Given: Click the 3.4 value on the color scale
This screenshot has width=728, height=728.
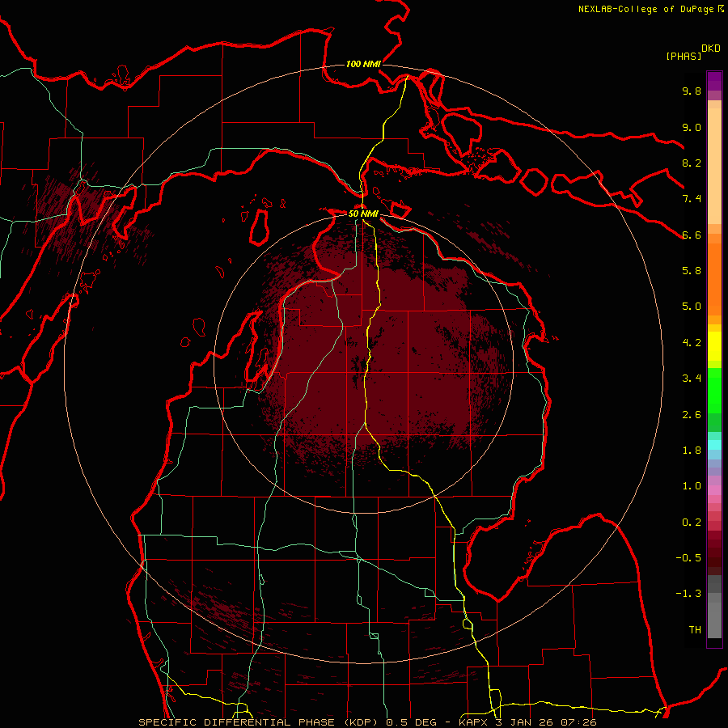Looking at the screenshot, I should tap(692, 379).
